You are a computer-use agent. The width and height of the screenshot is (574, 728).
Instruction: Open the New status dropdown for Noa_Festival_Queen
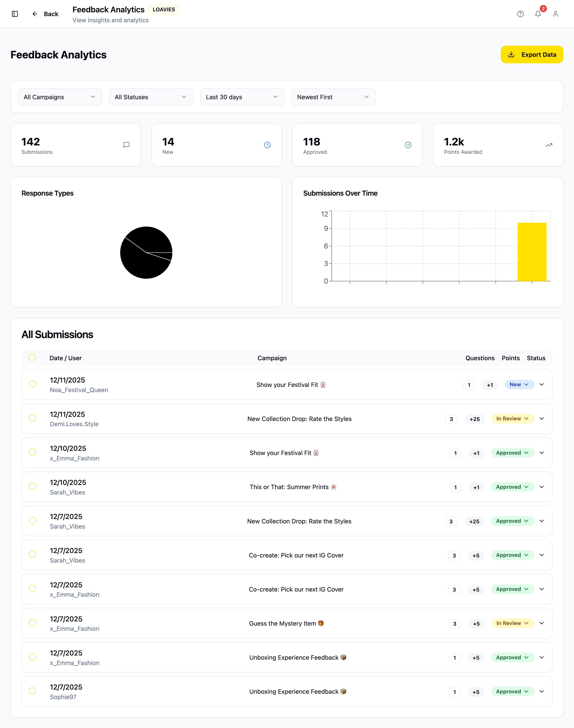click(519, 385)
